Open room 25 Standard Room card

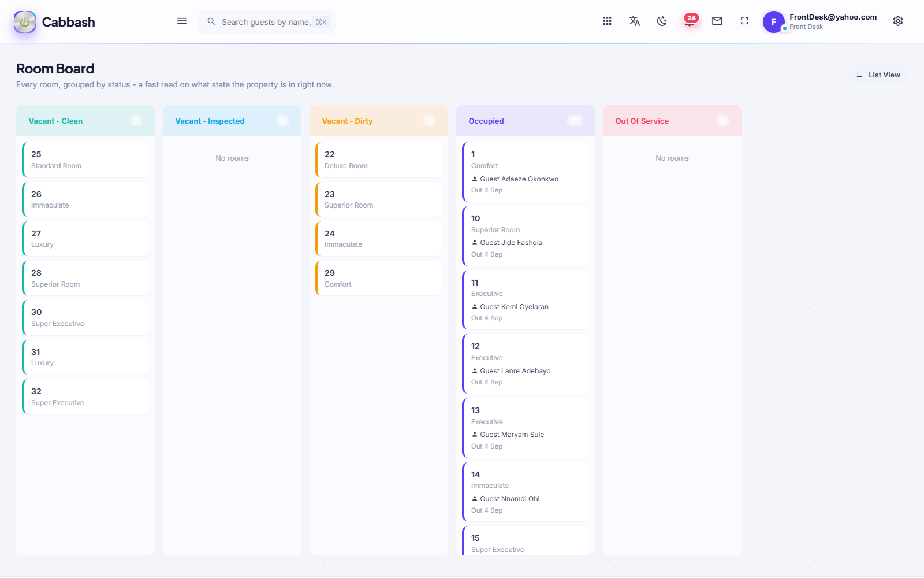(85, 160)
